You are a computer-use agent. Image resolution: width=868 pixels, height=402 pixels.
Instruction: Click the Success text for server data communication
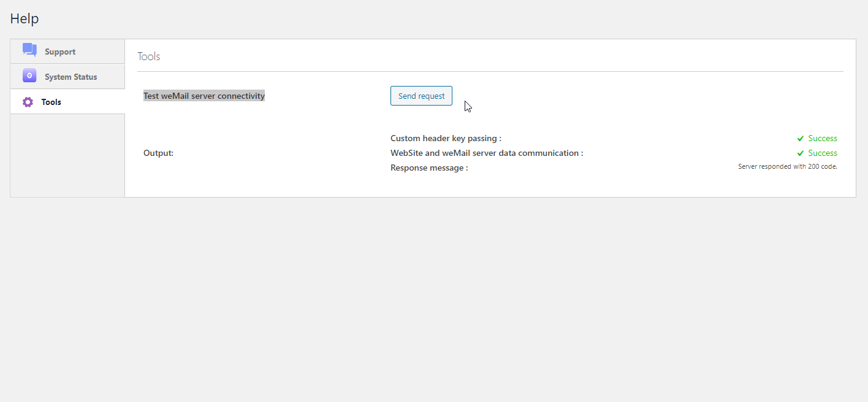point(822,153)
